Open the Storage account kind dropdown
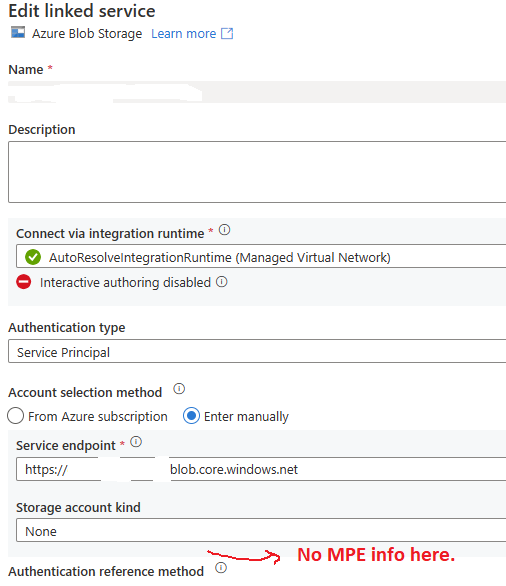The height and width of the screenshot is (586, 506). (261, 530)
